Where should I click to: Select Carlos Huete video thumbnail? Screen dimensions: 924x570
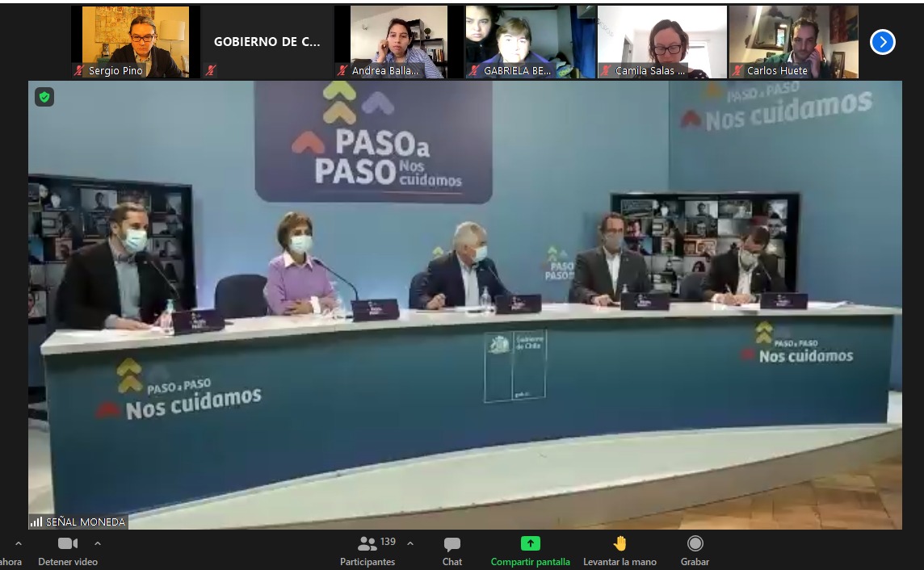click(794, 42)
